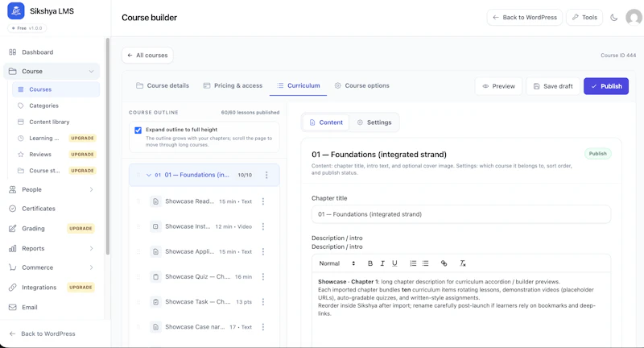Click the drag handle of Showcase Read
This screenshot has width=644, height=348.
point(138,201)
